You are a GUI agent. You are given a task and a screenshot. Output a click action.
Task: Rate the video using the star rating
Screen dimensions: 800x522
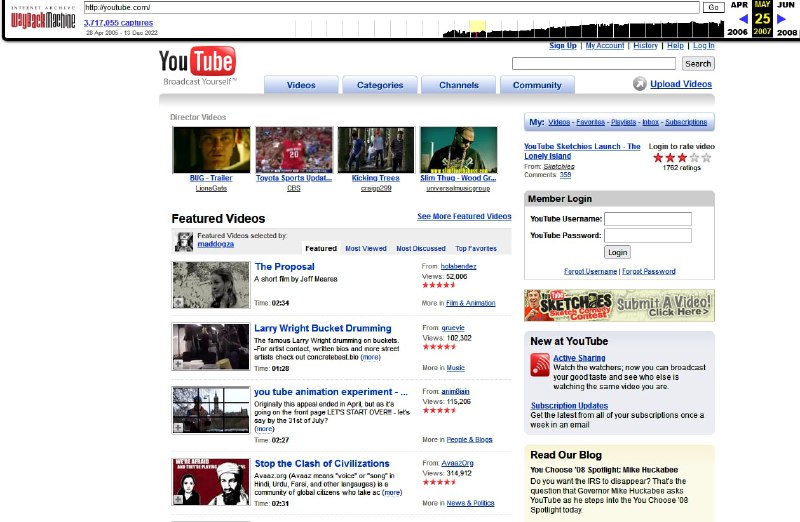(682, 157)
